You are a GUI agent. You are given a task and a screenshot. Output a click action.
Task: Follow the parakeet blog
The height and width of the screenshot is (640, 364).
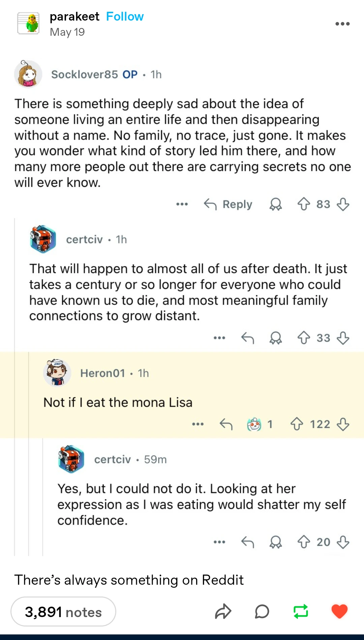(125, 17)
